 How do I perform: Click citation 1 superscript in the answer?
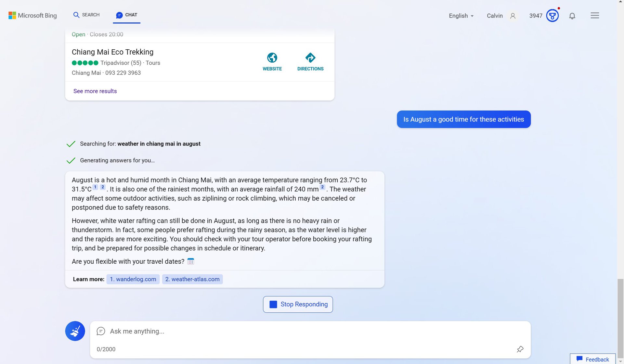[95, 187]
